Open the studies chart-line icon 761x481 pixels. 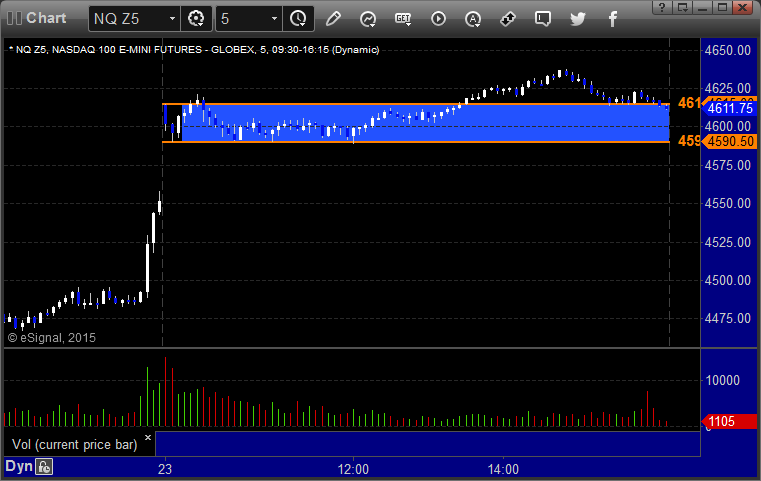[x=368, y=18]
